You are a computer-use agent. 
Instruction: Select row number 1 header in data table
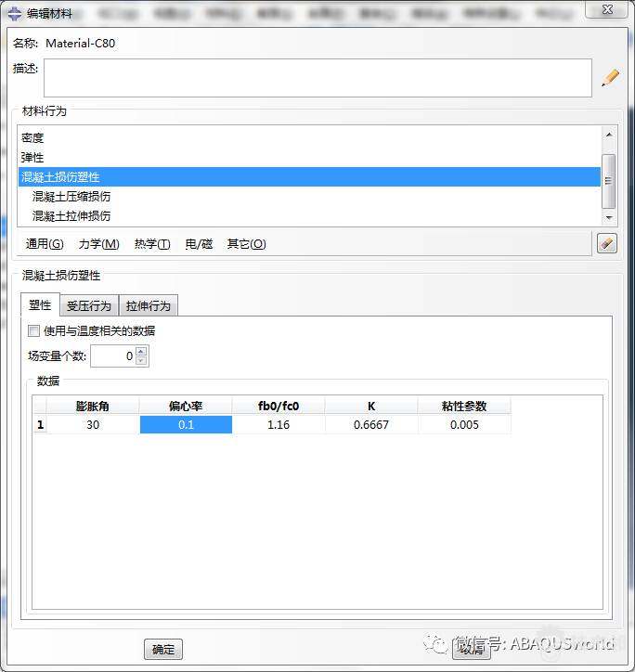click(x=40, y=425)
